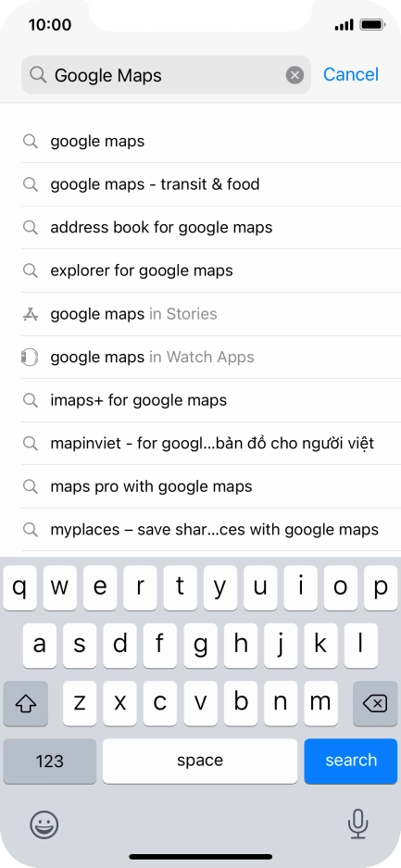
Task: Tap the magnifier icon next to imaps+ suggestion
Action: [x=31, y=400]
